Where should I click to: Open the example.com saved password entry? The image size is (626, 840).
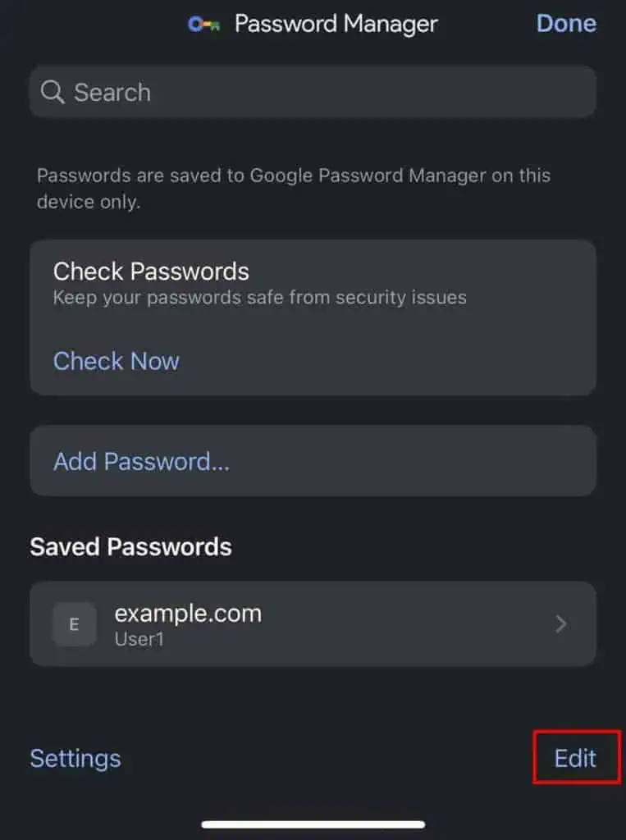tap(313, 624)
